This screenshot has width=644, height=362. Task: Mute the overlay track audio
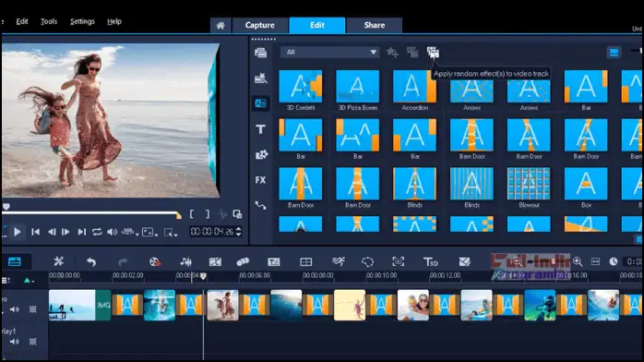(x=15, y=342)
